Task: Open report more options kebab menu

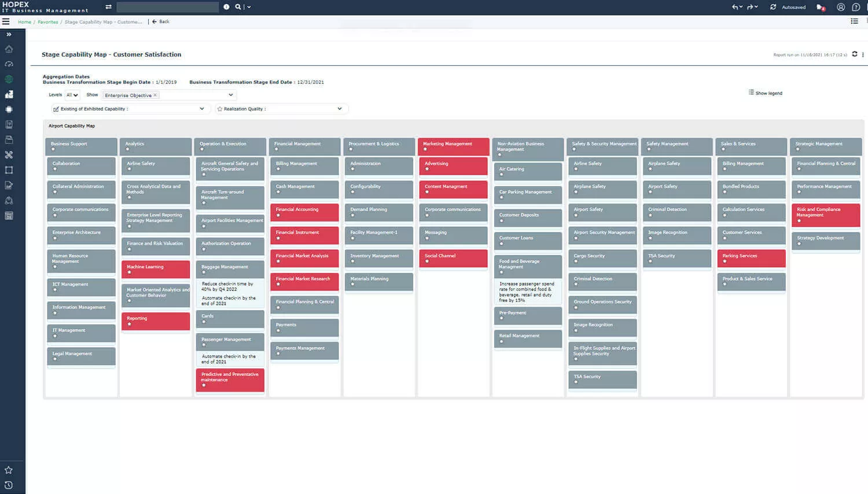Action: (863, 55)
